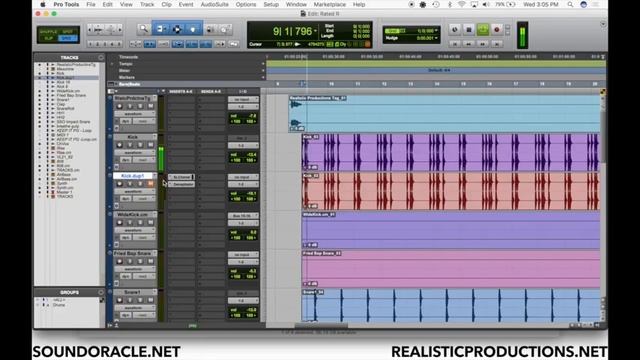Record-enable the Kick track
The image size is (640, 360).
pyautogui.click(x=120, y=145)
